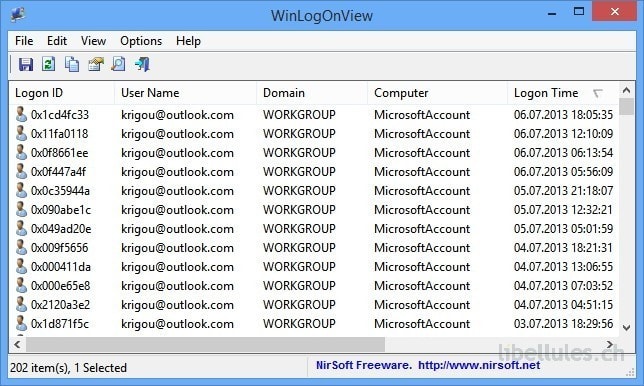Image resolution: width=644 pixels, height=386 pixels.
Task: Open the Help menu
Action: [x=188, y=41]
